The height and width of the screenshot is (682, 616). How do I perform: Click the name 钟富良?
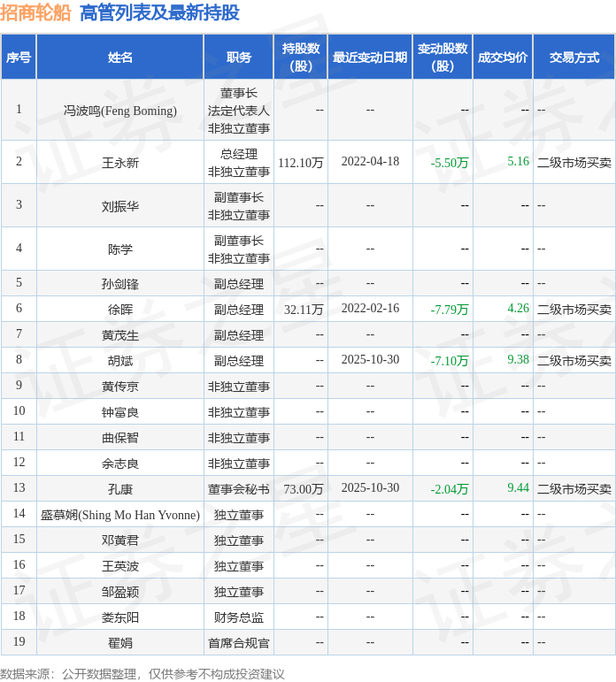pyautogui.click(x=120, y=412)
